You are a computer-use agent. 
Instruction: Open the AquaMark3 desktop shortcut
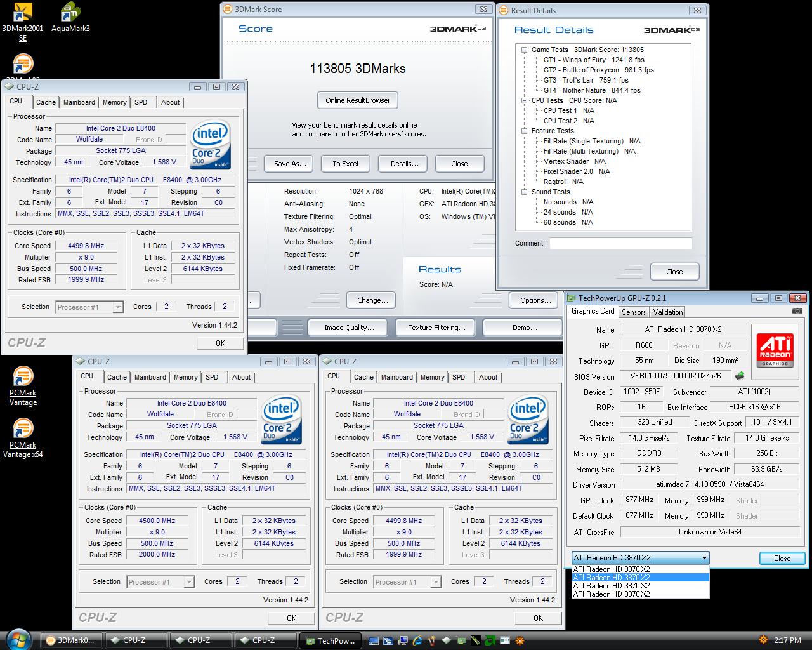70,18
